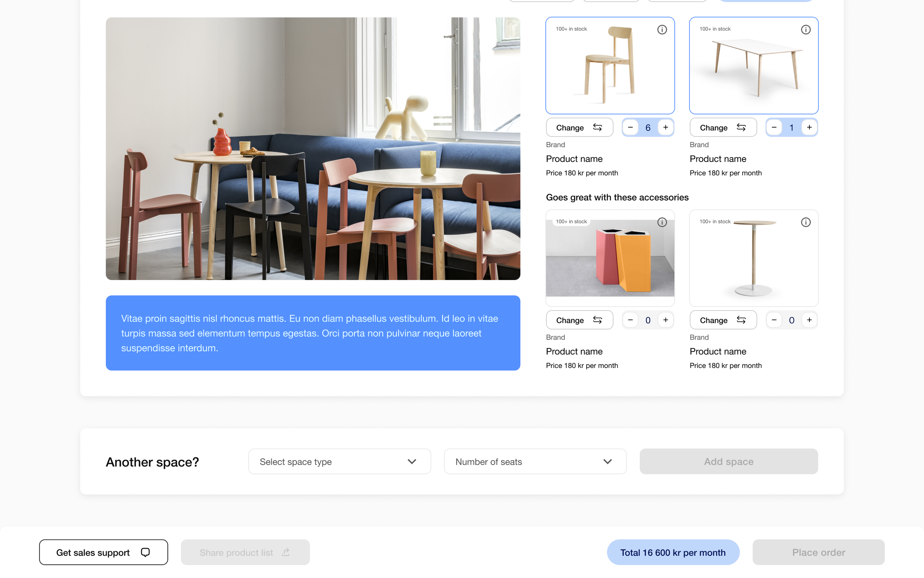924x578 pixels.
Task: Click the Total 16 600 kr per month pill
Action: [673, 552]
